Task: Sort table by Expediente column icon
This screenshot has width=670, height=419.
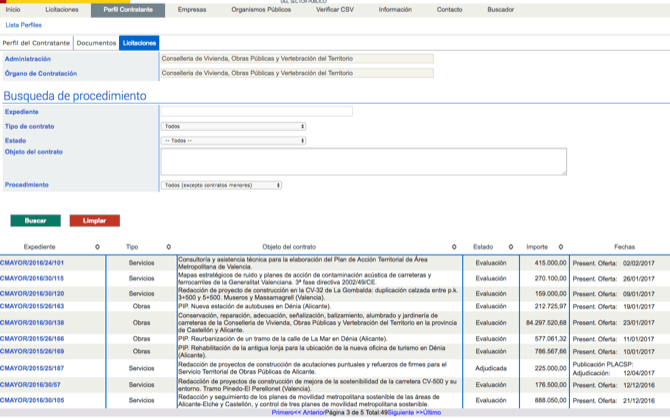Action: [97, 247]
